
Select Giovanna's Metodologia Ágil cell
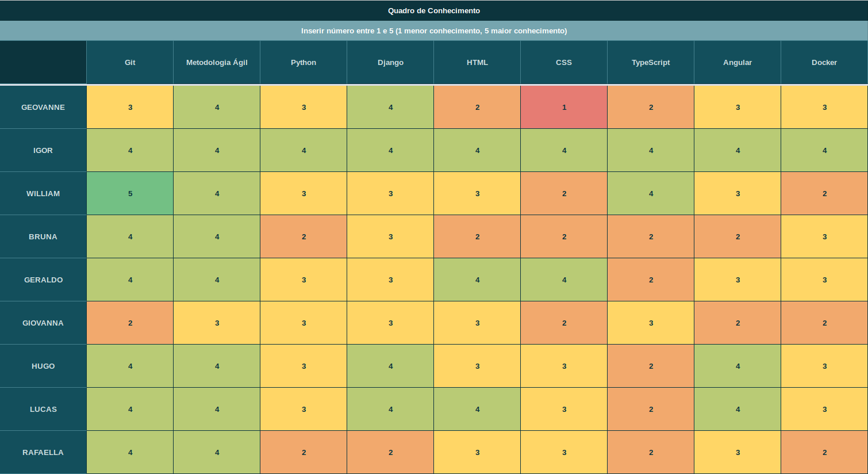click(x=217, y=323)
